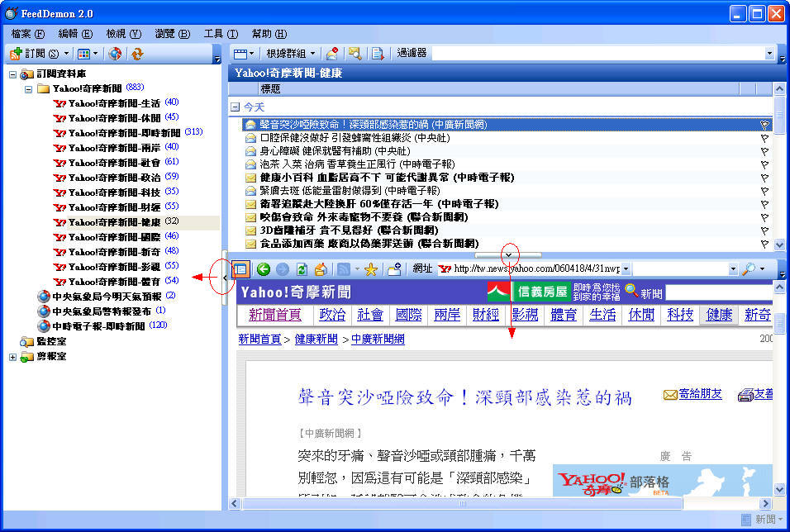Click the globe icon in subscription toolbar
790x532 pixels.
click(x=115, y=54)
